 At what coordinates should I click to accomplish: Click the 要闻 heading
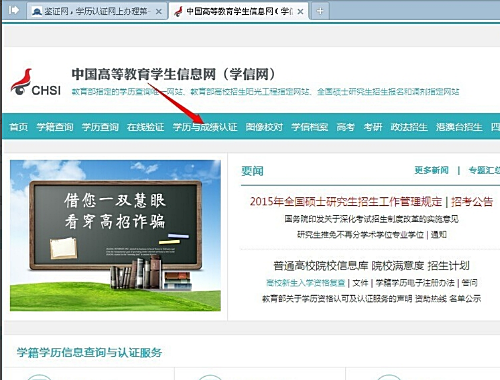click(252, 171)
